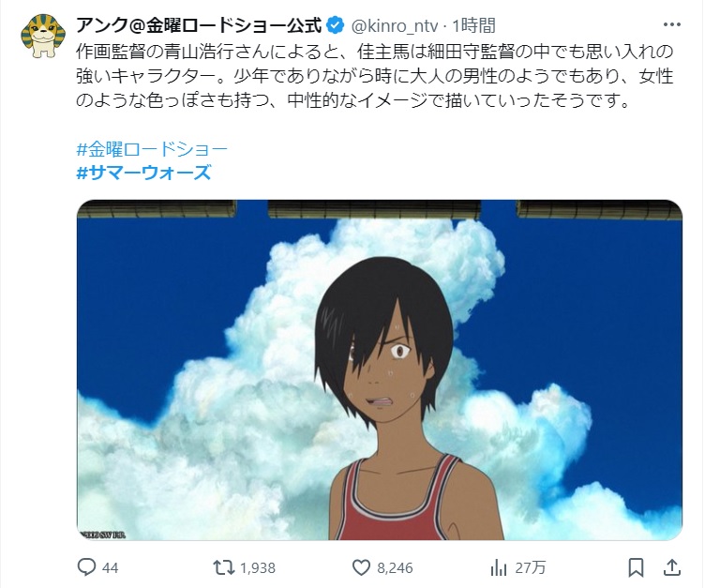Click the アンク@金曜ロードショー公式 display name
Viewport: 705px width, 588px height.
click(x=199, y=25)
